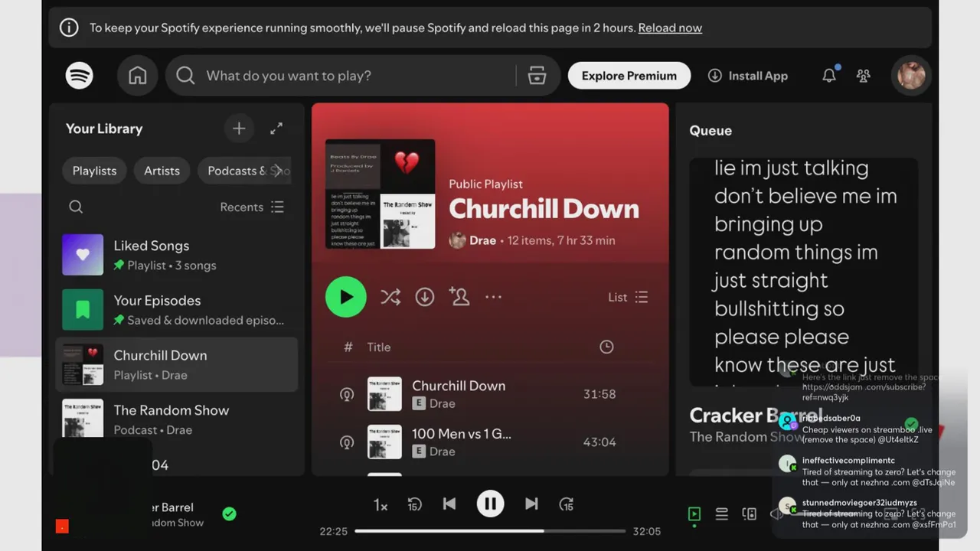Click the 31:58 duration value
This screenshot has height=551, width=980.
[x=599, y=394]
